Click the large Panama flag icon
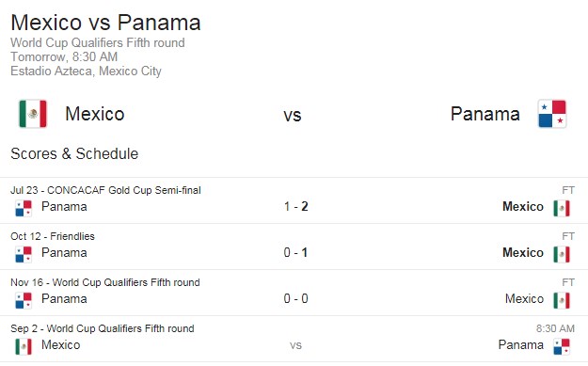Screen dimensions: 588x366 coord(552,114)
